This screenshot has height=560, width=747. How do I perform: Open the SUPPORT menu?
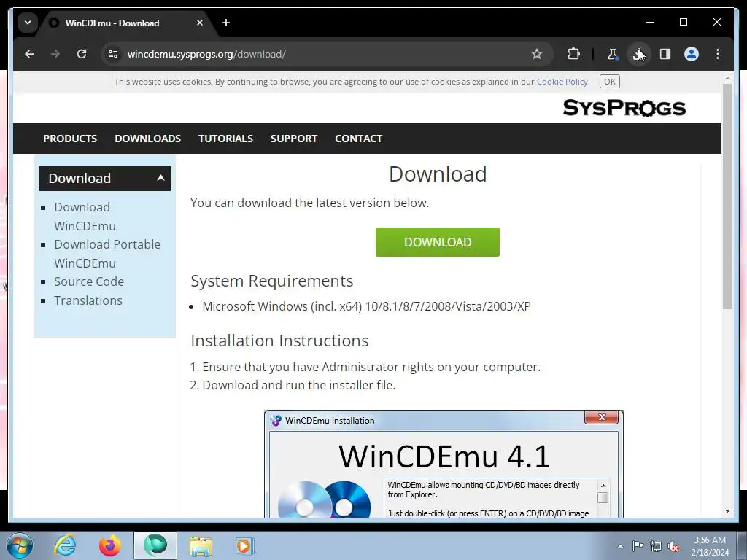(294, 139)
